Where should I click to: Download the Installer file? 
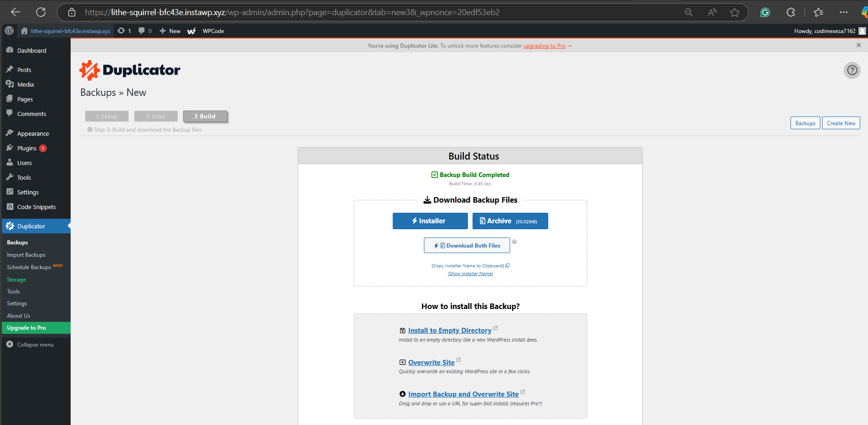click(x=430, y=221)
